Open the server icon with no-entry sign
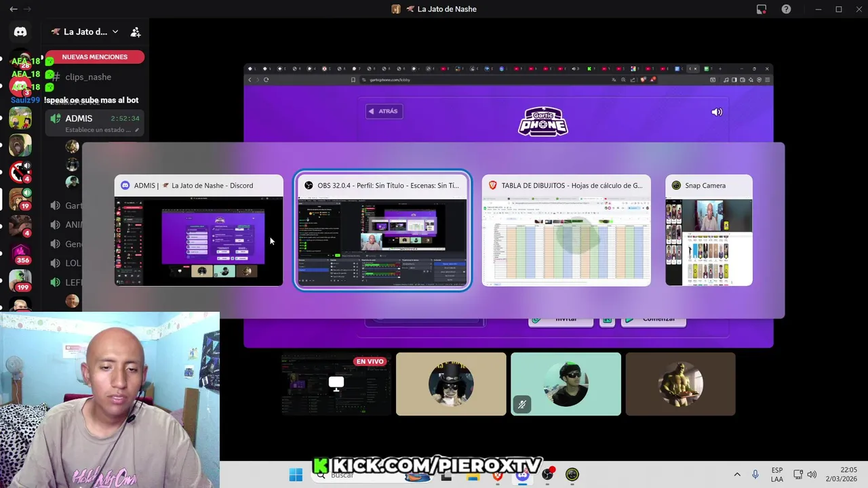The image size is (868, 488). pyautogui.click(x=20, y=171)
